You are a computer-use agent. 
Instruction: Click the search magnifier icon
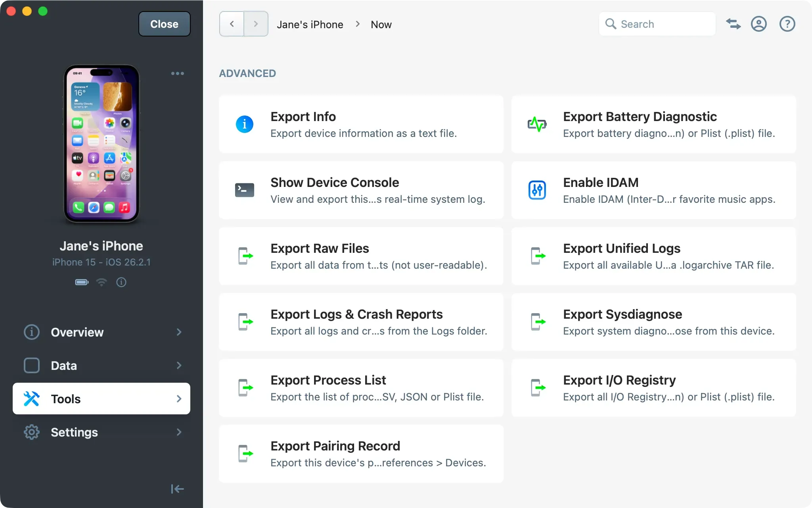[x=611, y=24]
